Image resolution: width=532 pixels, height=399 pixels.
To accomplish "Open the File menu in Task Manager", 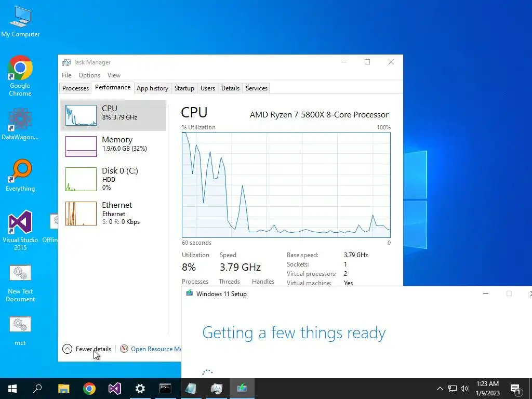I will tap(66, 75).
